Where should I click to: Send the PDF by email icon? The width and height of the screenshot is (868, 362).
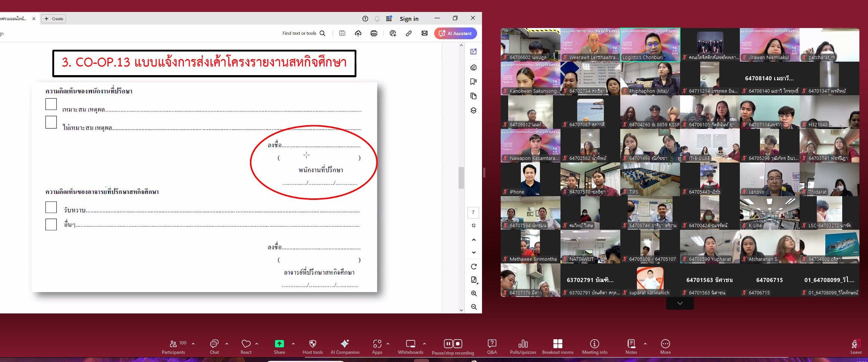click(424, 33)
